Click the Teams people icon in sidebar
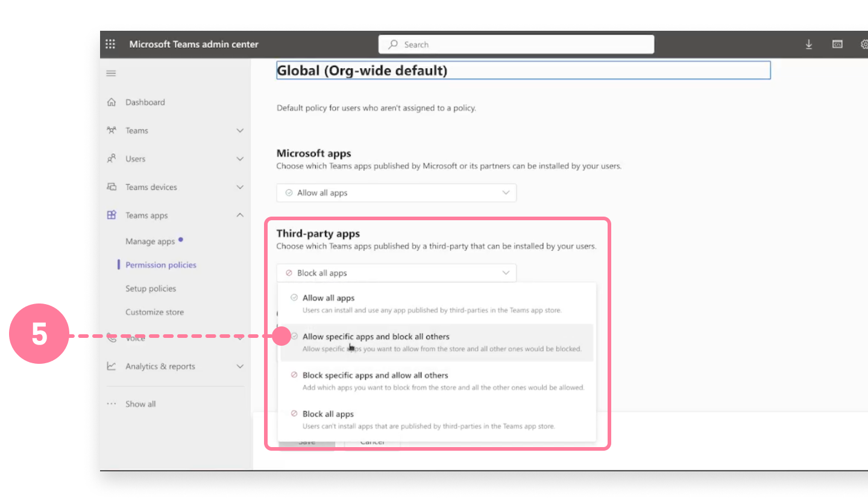 111,130
